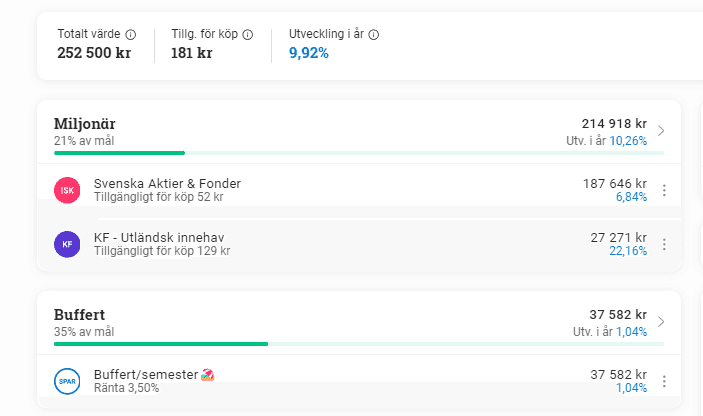Screen dimensions: 703x416
Task: Expand the Buffert goal chevron
Action: 661,322
